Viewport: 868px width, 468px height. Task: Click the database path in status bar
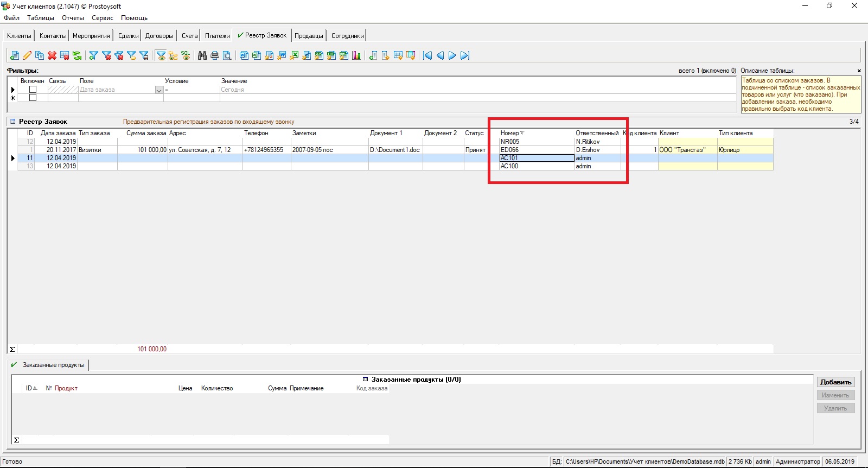(x=644, y=461)
